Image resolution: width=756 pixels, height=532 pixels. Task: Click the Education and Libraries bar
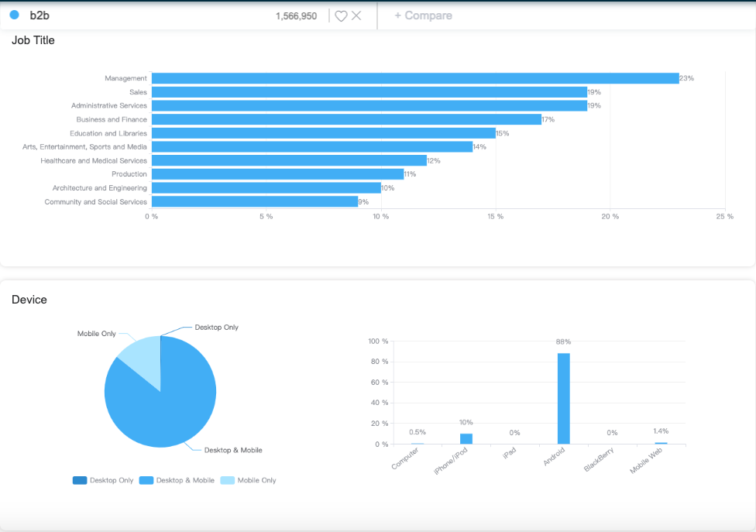(324, 133)
